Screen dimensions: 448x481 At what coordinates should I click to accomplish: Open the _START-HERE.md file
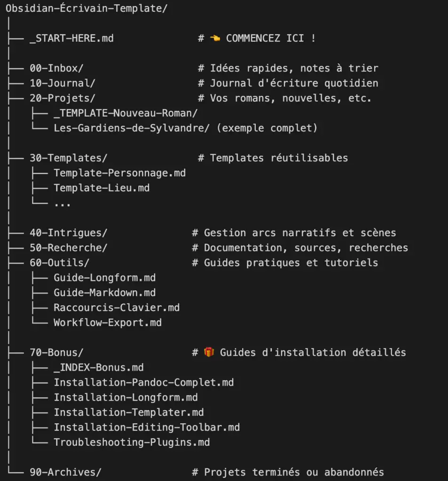[71, 38]
